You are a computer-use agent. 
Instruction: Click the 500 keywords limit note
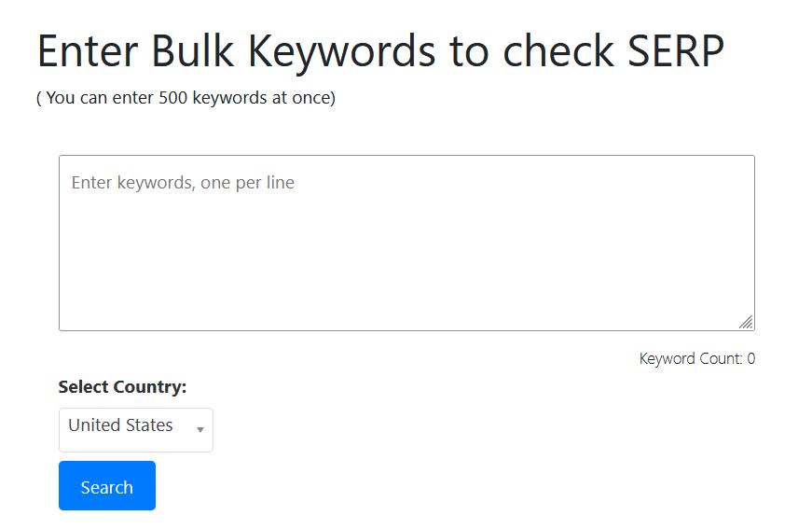(x=186, y=98)
